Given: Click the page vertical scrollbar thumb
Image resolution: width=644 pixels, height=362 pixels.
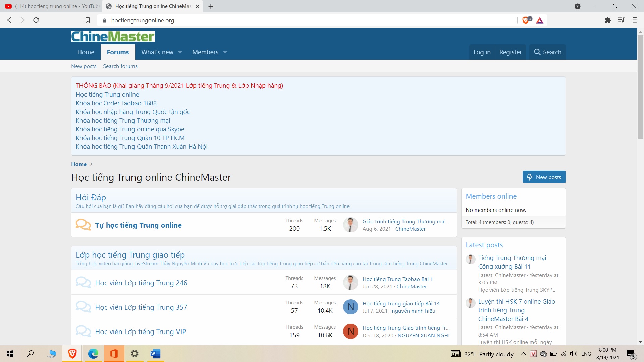Looking at the screenshot, I should (x=640, y=87).
